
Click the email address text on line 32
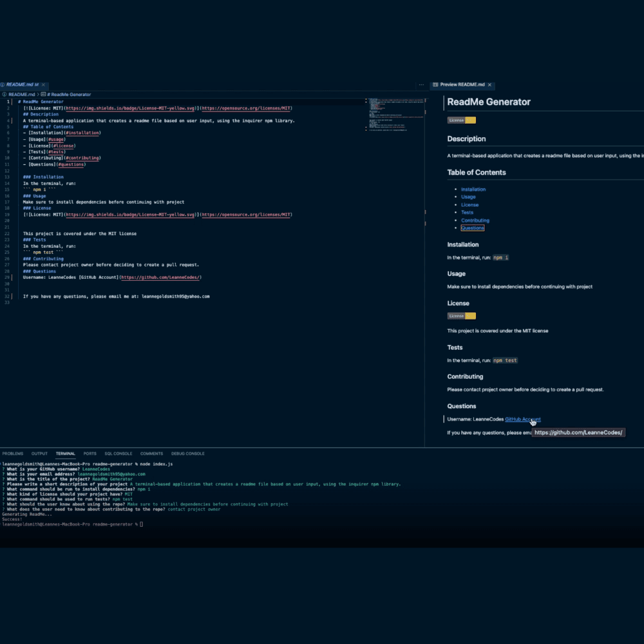[x=175, y=296]
